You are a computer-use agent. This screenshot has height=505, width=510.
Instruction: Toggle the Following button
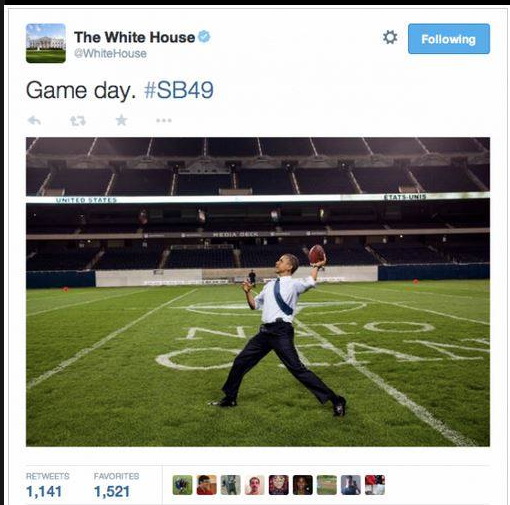coord(449,39)
